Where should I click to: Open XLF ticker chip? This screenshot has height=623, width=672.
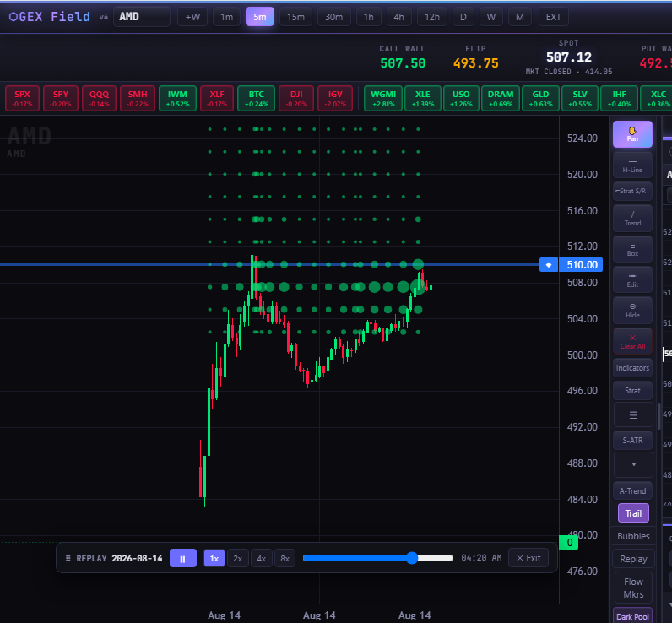217,98
